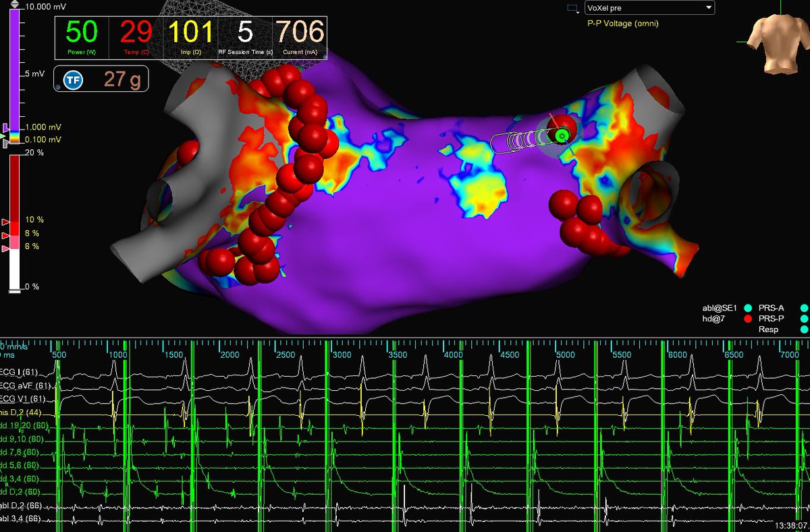Click the 1.000 mV upper threshold handle

pos(6,128)
